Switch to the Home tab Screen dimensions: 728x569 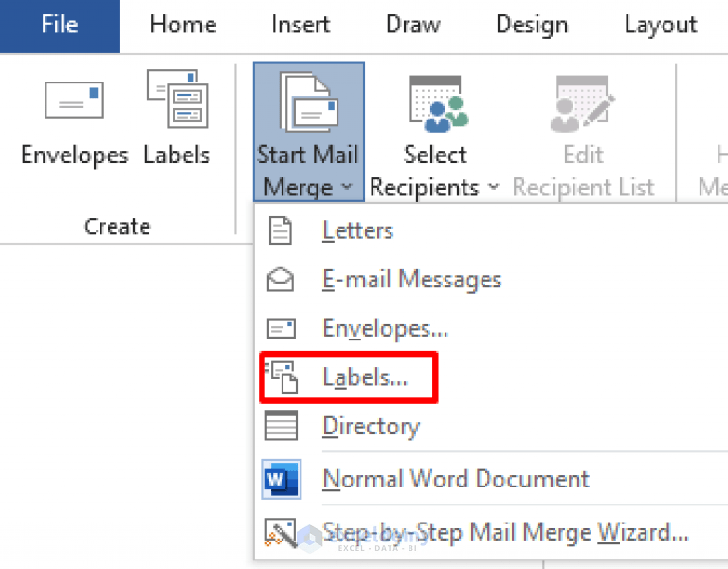[183, 24]
